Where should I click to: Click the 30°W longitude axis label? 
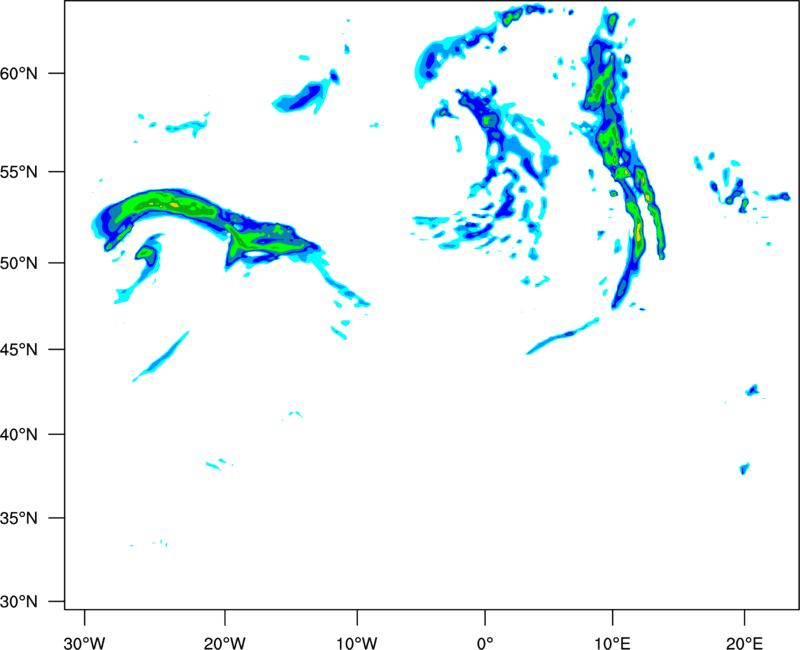[85, 643]
